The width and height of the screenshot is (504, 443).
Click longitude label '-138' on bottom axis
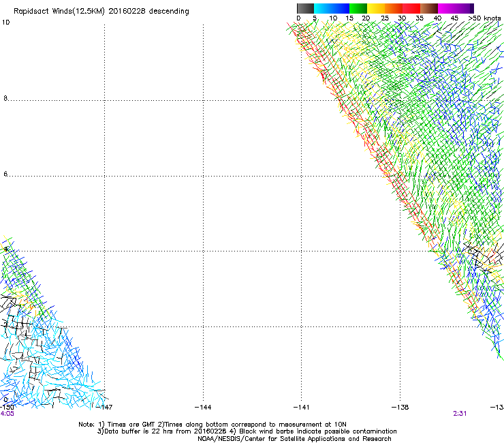(400, 408)
